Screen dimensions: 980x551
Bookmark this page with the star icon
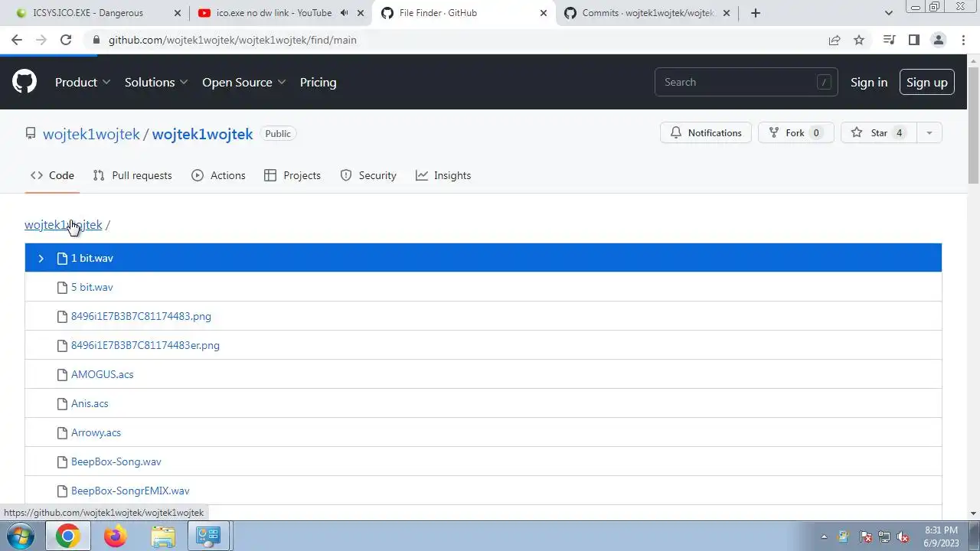tap(859, 40)
